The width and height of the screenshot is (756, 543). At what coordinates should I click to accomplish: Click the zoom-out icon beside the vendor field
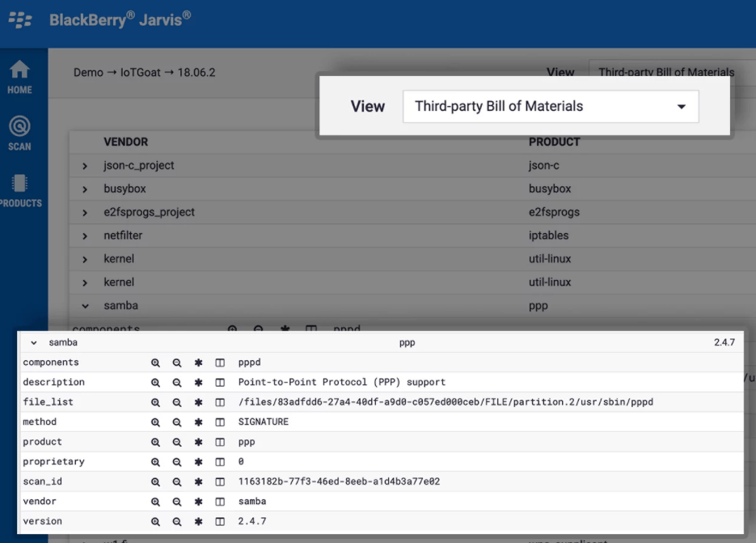pos(177,502)
